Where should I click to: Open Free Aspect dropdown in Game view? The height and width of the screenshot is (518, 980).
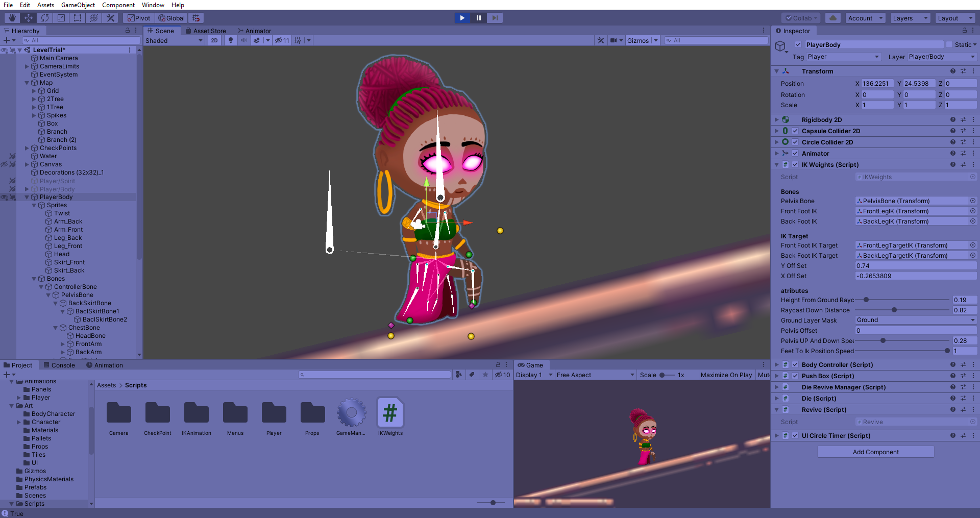point(596,375)
